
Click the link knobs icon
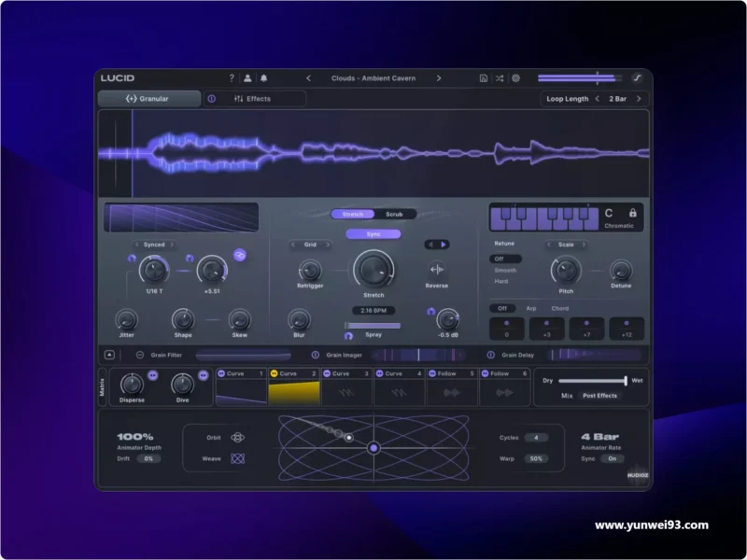pos(240,255)
